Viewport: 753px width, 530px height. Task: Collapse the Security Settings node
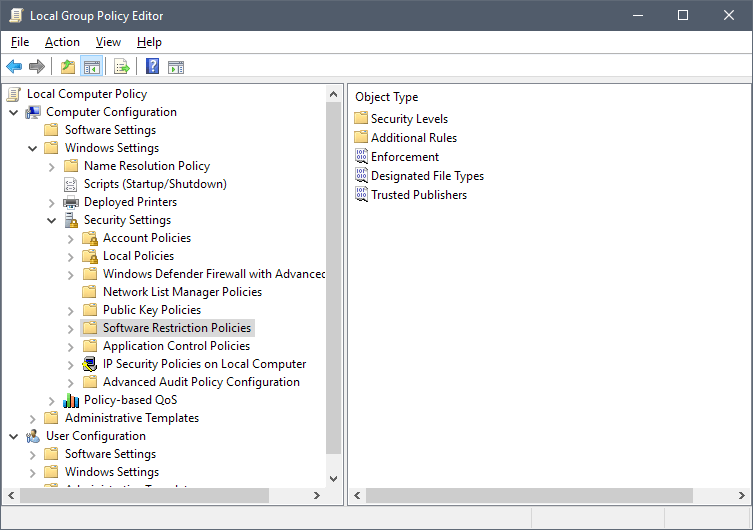coord(52,221)
